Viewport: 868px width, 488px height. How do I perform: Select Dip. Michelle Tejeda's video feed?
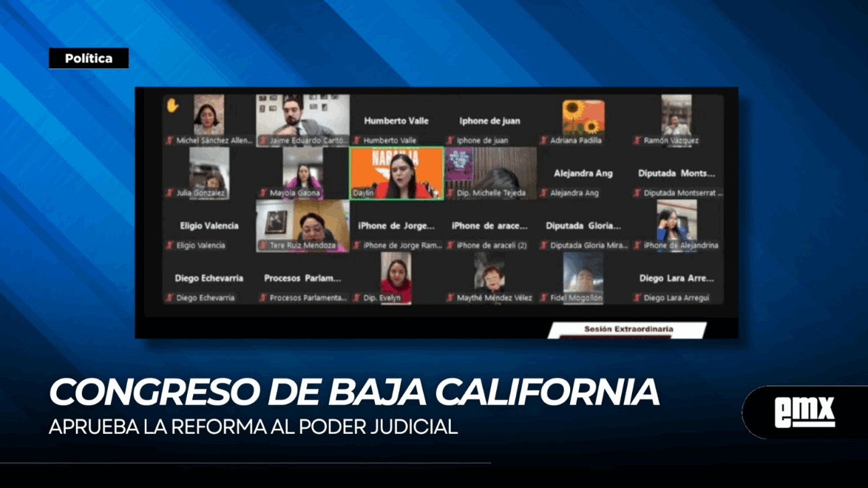tap(490, 173)
